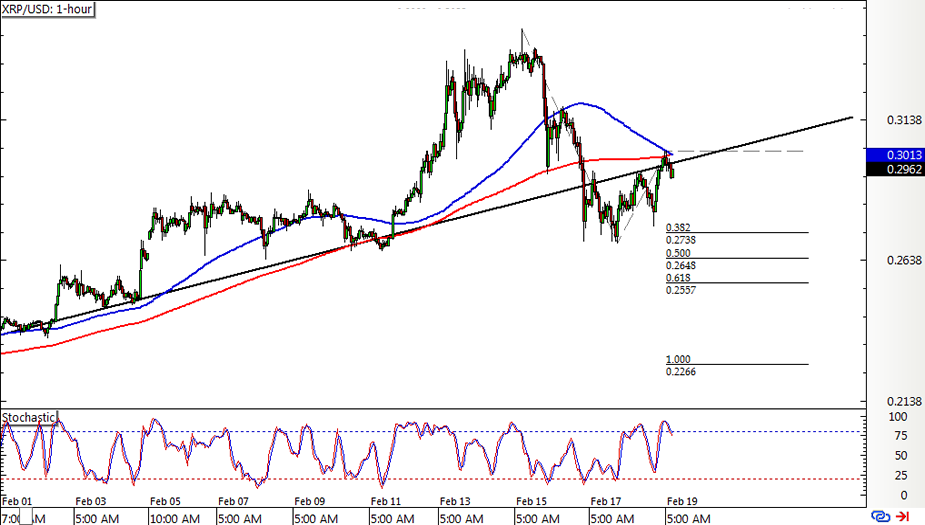The width and height of the screenshot is (925, 525).
Task: Click the 100 stochastic scale value
Action: point(898,417)
